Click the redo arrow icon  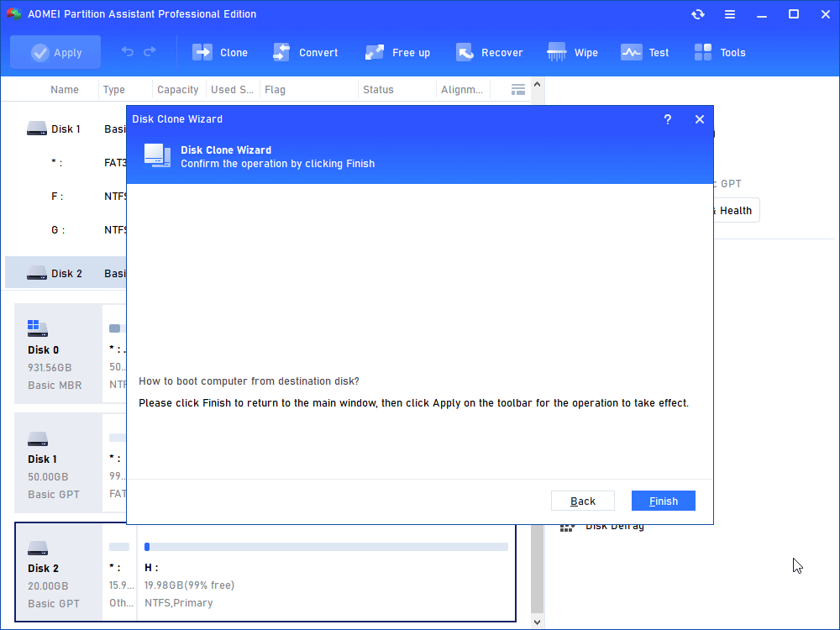tap(150, 51)
